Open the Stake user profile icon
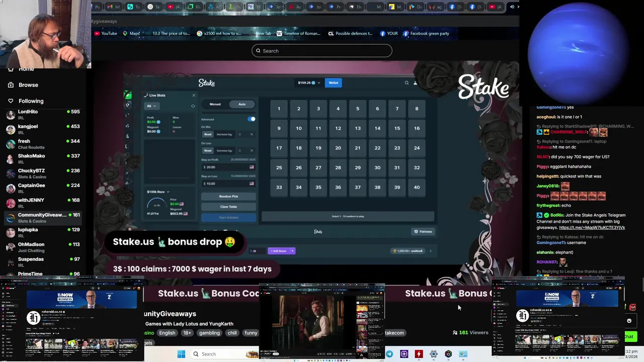This screenshot has width=644, height=362. pyautogui.click(x=415, y=83)
